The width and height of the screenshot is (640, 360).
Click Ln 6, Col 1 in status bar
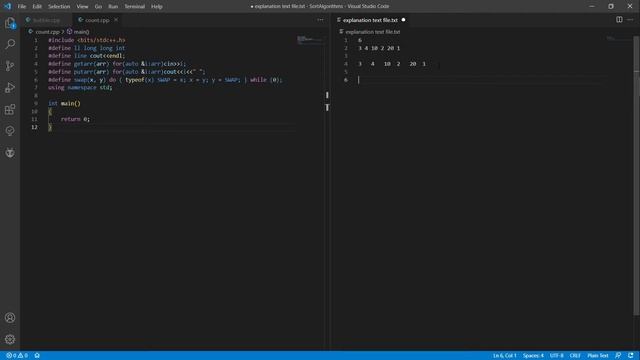(504, 356)
